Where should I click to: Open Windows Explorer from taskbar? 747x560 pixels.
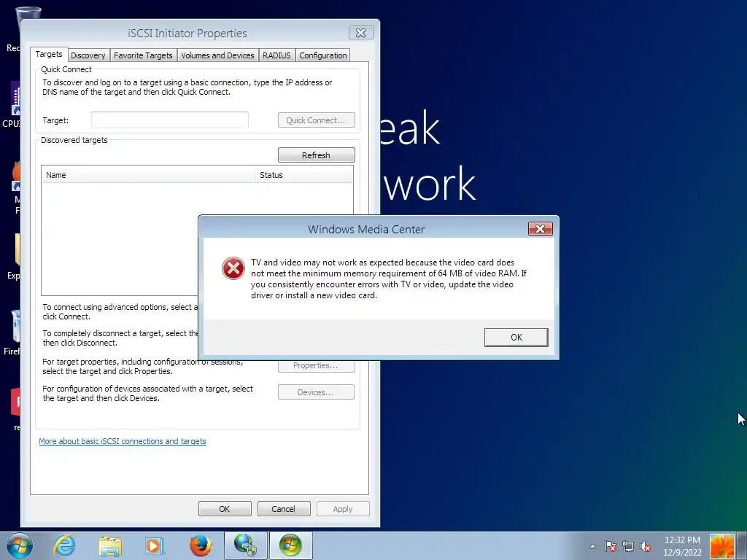point(111,545)
